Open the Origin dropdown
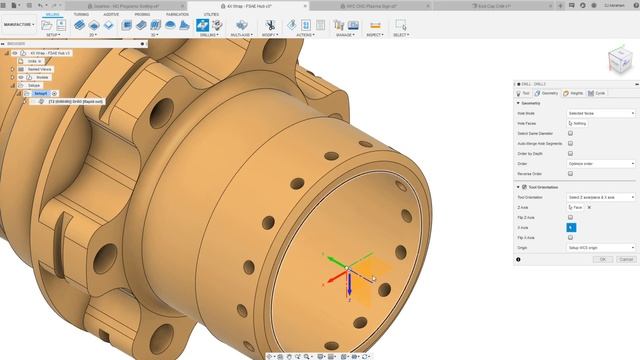Viewport: 640px width, 360px height. pos(601,248)
